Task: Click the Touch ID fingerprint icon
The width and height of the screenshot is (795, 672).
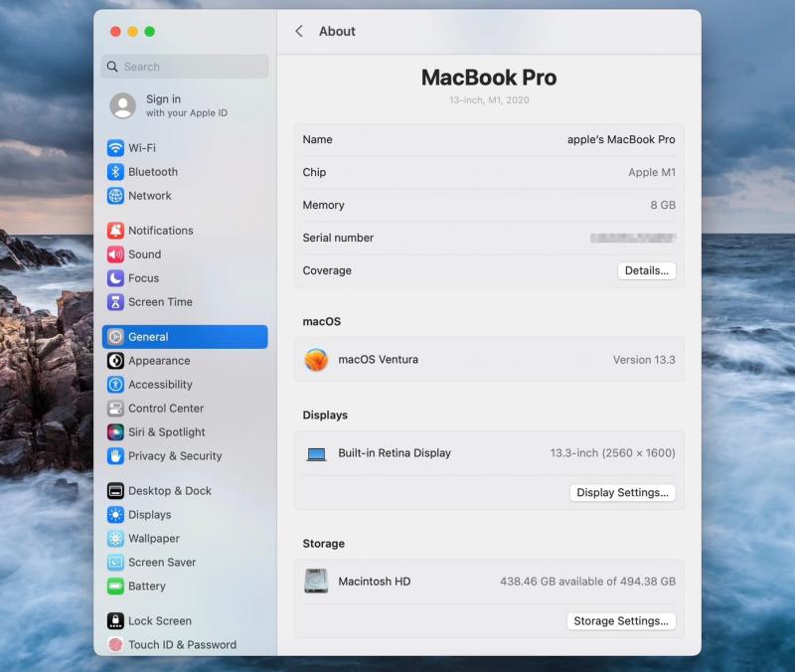Action: 115,644
